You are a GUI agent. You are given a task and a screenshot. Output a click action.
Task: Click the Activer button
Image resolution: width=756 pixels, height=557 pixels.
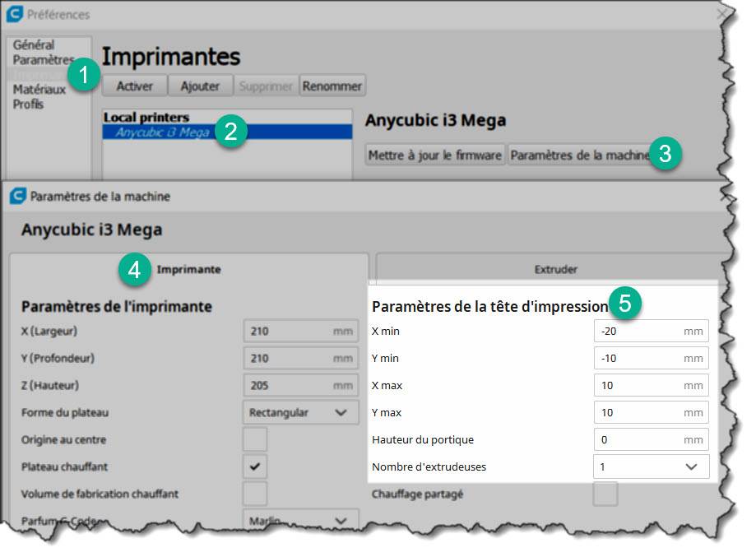(x=135, y=86)
